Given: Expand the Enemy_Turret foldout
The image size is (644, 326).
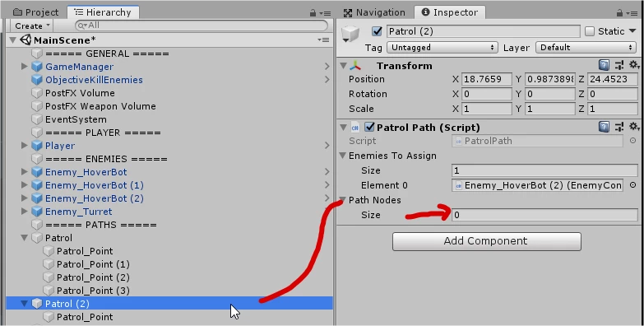Looking at the screenshot, I should tap(25, 211).
